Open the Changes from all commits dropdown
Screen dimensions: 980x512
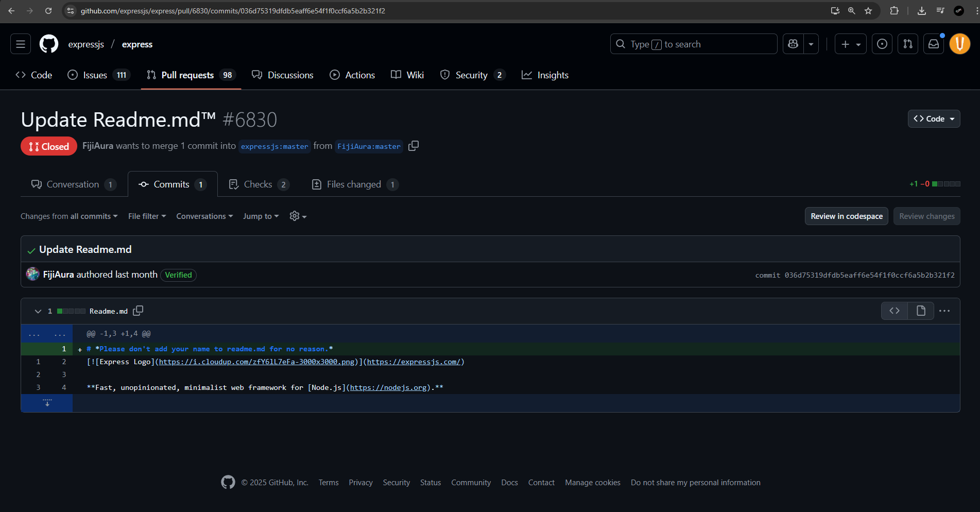[69, 216]
